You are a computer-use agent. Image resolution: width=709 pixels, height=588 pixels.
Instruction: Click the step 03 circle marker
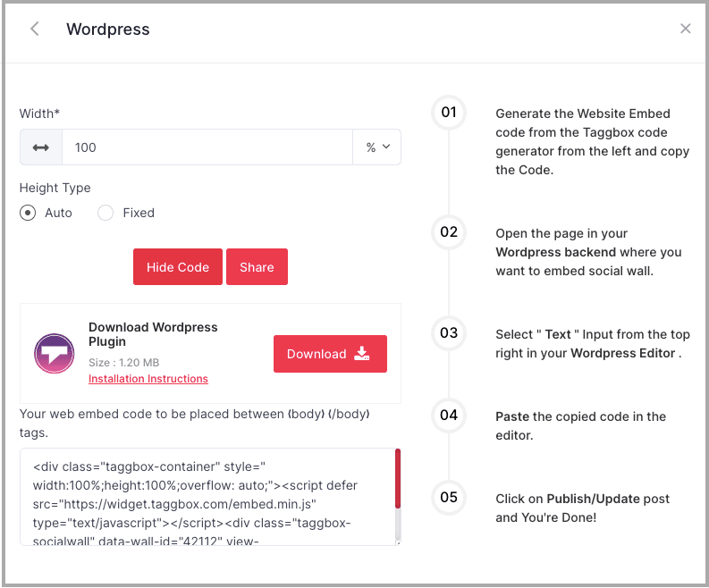pyautogui.click(x=449, y=333)
